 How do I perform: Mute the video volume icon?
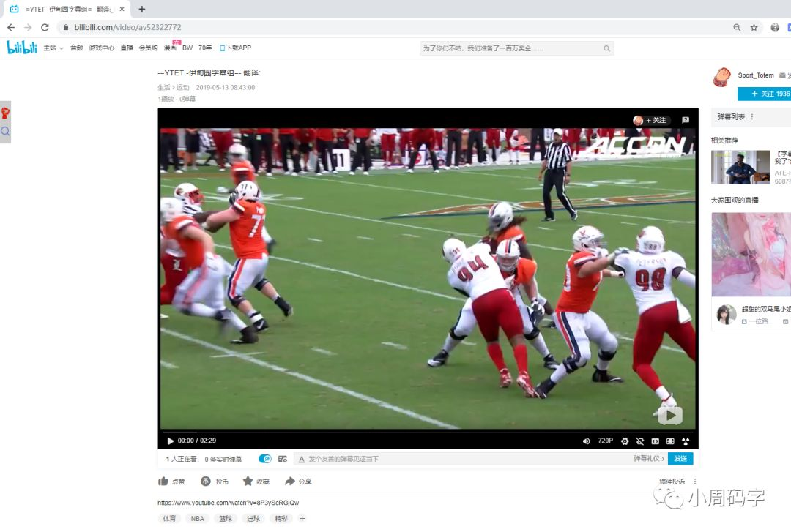coord(586,441)
